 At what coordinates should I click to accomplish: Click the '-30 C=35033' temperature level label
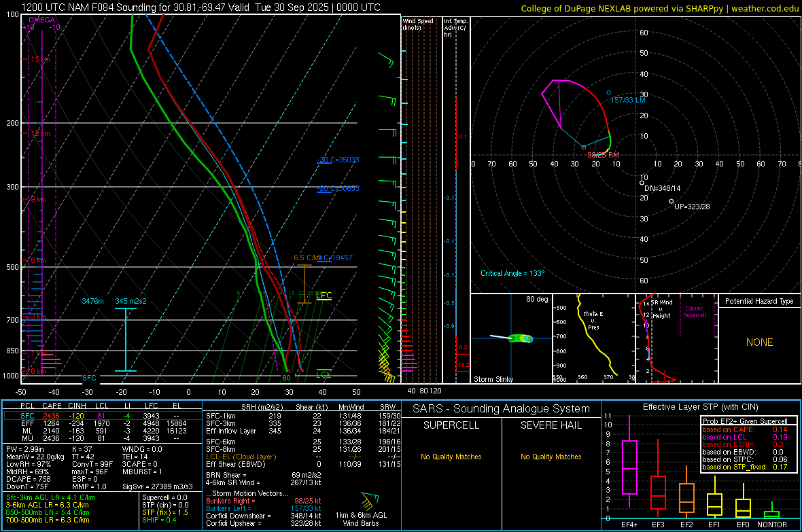point(338,160)
